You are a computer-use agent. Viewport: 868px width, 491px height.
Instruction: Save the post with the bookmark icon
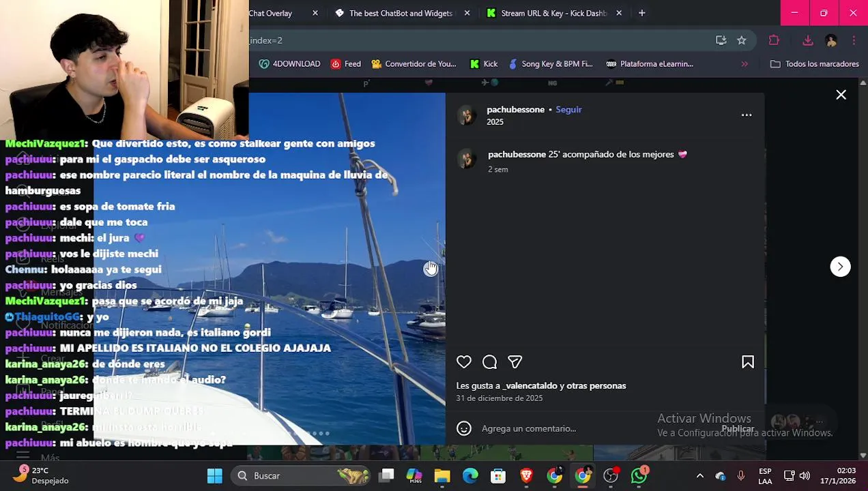click(x=748, y=362)
